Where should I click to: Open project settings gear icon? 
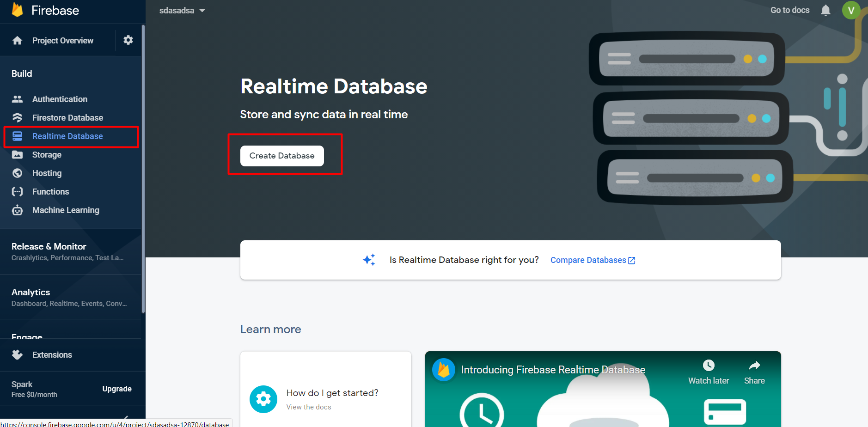click(128, 40)
